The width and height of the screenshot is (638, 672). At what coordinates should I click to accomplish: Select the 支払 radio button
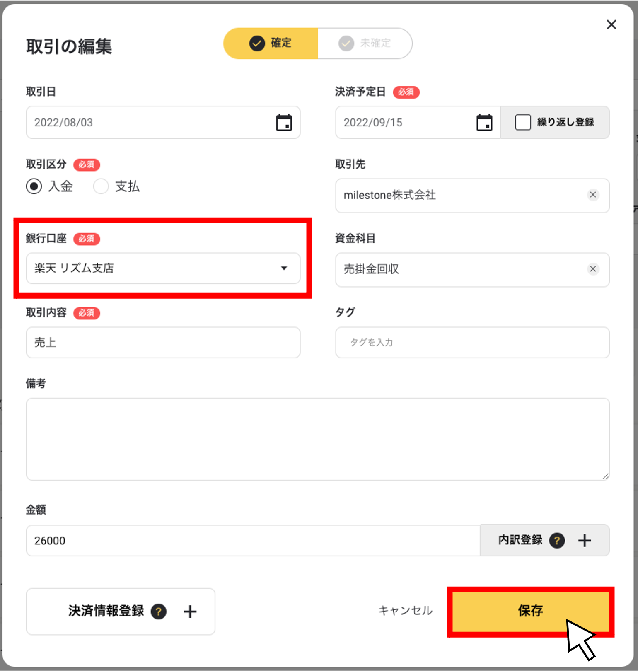101,186
